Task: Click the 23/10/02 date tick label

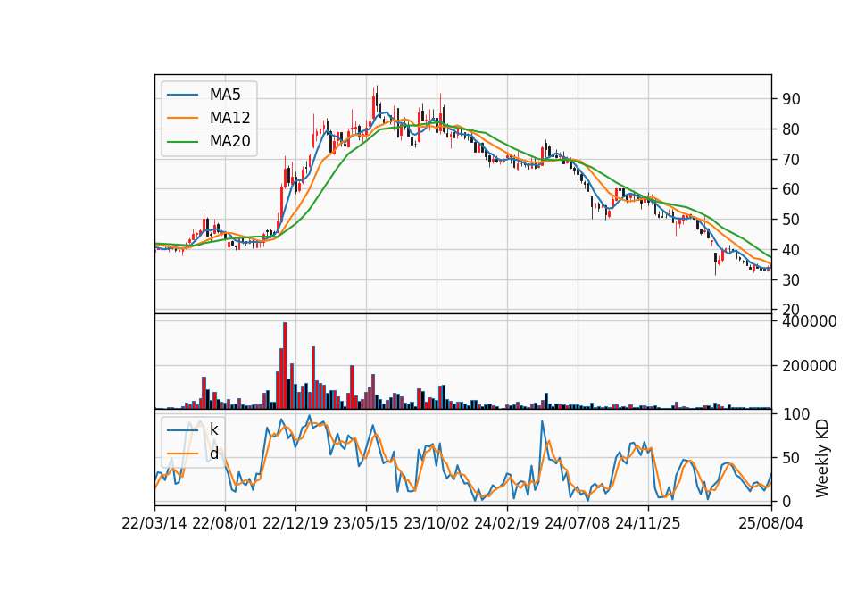Action: [437, 523]
